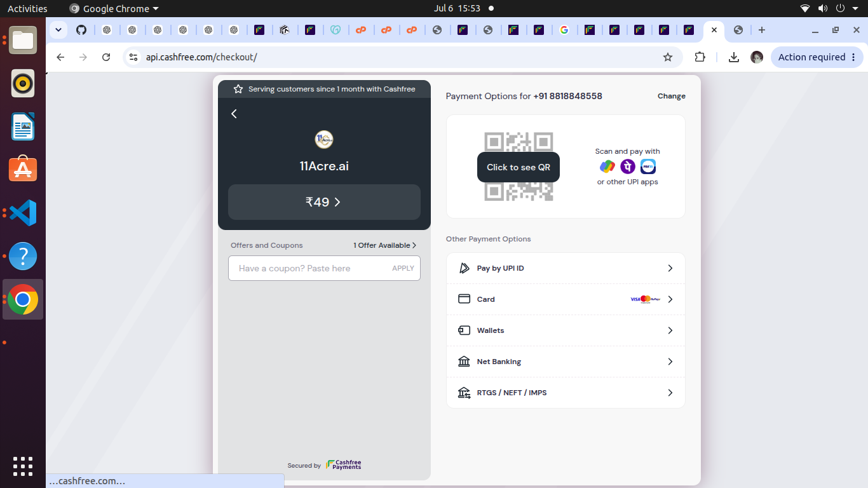Open the tab search dropdown arrow

click(x=58, y=30)
